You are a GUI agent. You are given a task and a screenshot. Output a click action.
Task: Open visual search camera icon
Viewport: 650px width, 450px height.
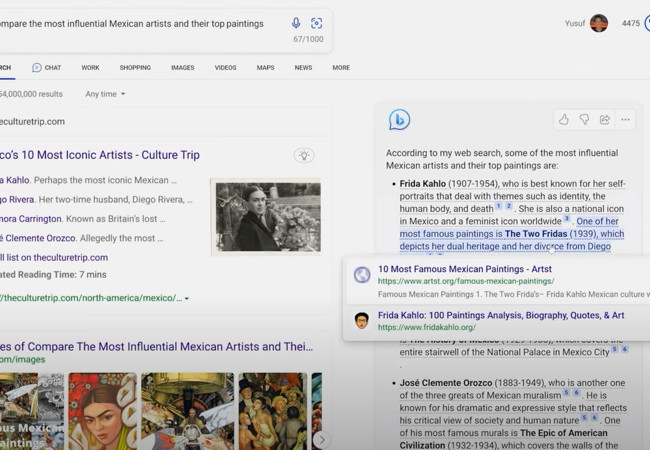click(317, 23)
